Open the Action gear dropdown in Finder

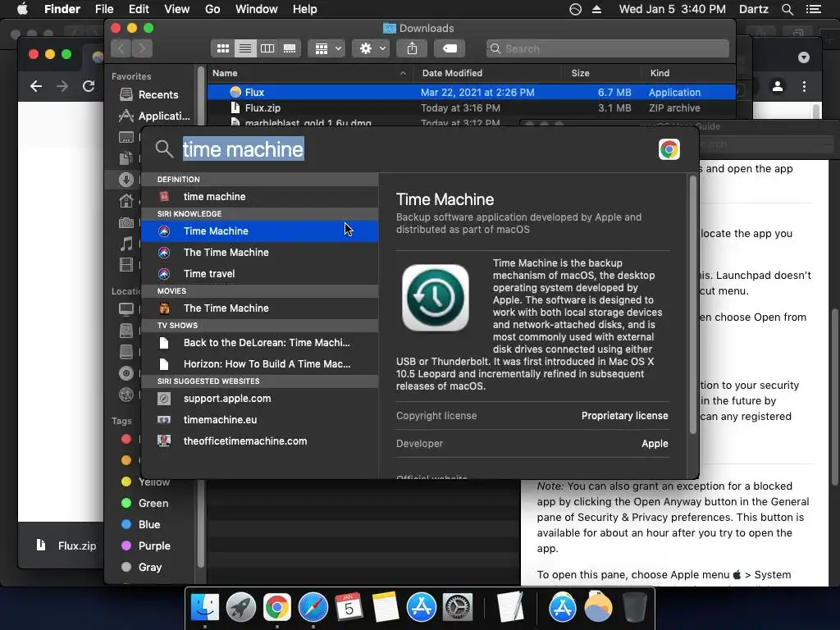[x=371, y=48]
